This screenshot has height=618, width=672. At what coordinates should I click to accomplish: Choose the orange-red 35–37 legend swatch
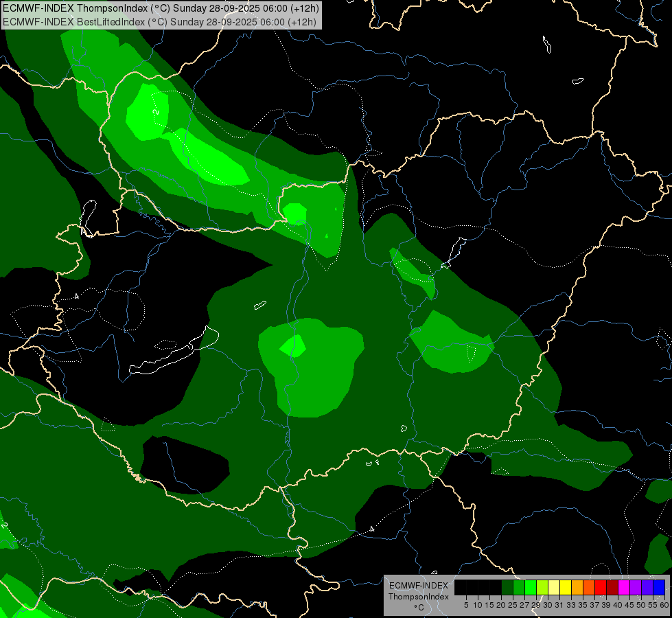589,587
